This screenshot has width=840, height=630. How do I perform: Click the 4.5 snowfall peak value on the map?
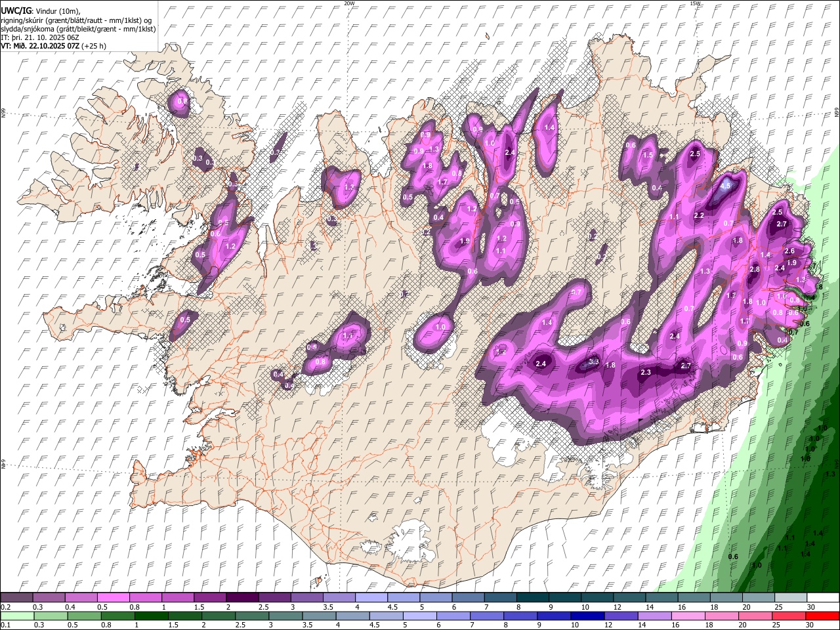tap(725, 186)
